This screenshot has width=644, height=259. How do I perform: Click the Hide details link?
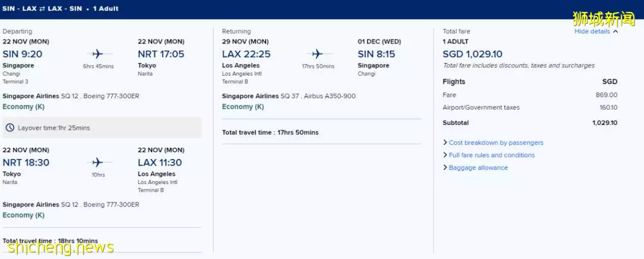592,32
